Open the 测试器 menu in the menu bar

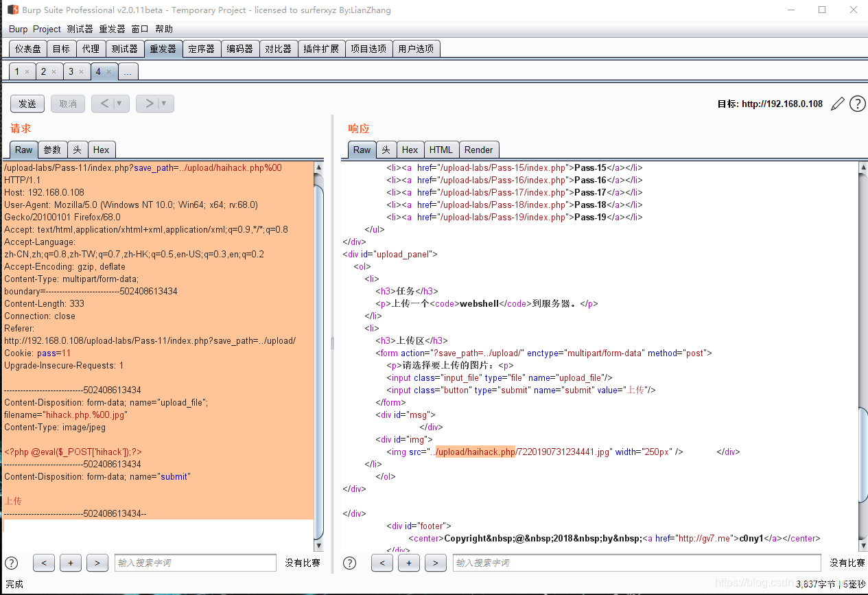pyautogui.click(x=80, y=29)
